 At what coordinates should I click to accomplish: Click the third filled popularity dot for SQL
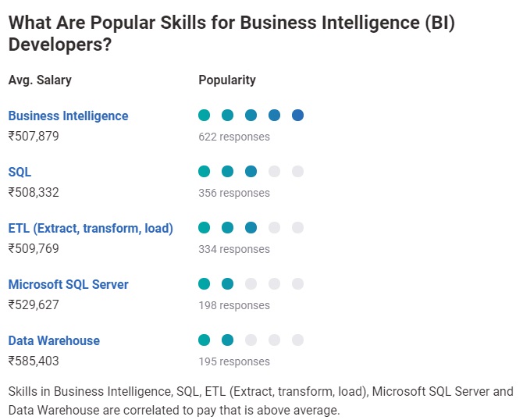click(x=251, y=172)
